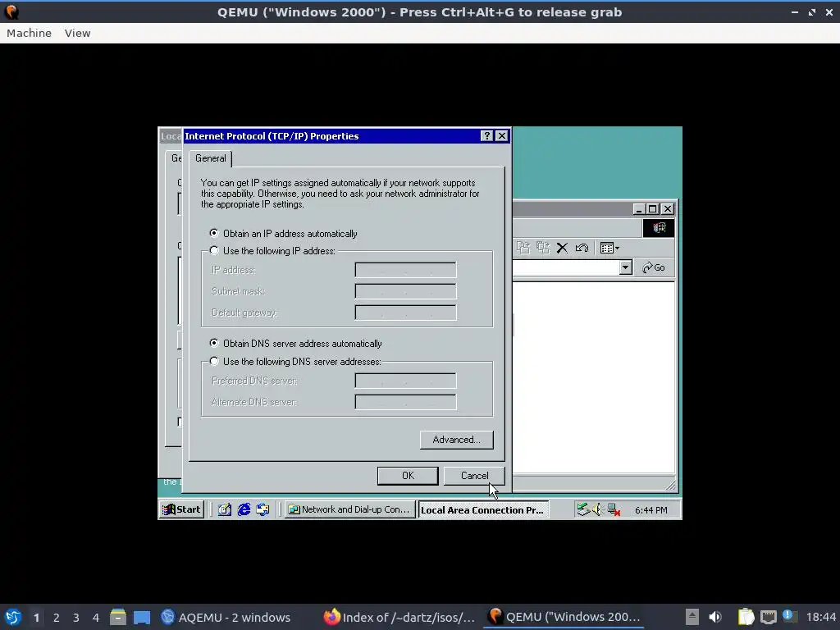Switch to Firefox Index of ~dartz/isos task

[399, 618]
